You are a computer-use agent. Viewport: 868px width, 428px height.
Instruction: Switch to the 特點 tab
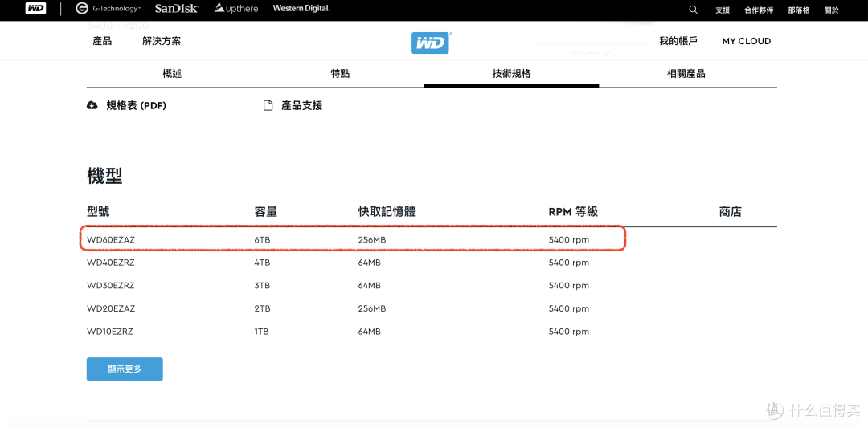point(340,74)
